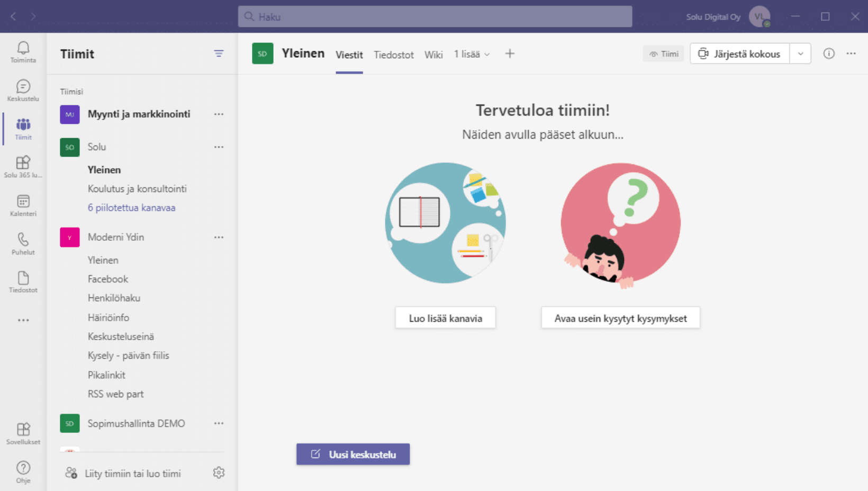
Task: Click Avaa usein kysytyt kysymykset button
Action: tap(620, 318)
